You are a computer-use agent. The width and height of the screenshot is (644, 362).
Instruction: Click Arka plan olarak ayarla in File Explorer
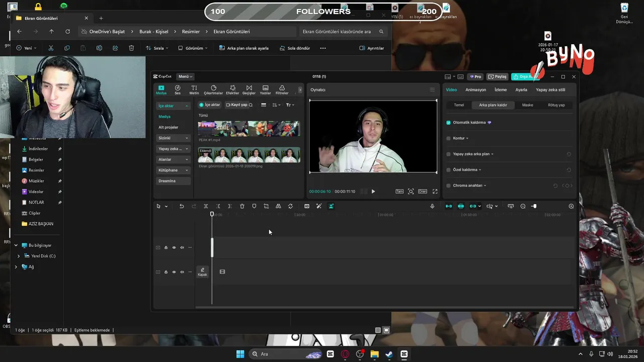(244, 48)
